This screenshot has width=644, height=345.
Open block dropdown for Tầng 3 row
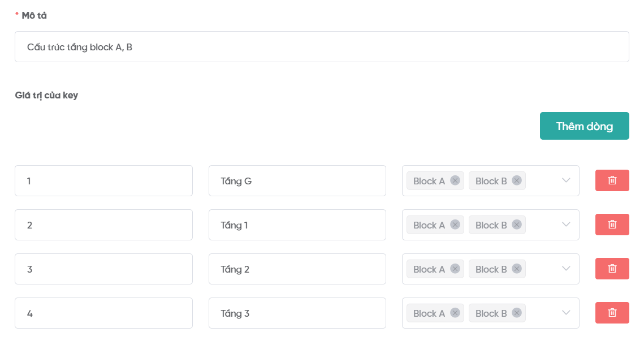[567, 313]
